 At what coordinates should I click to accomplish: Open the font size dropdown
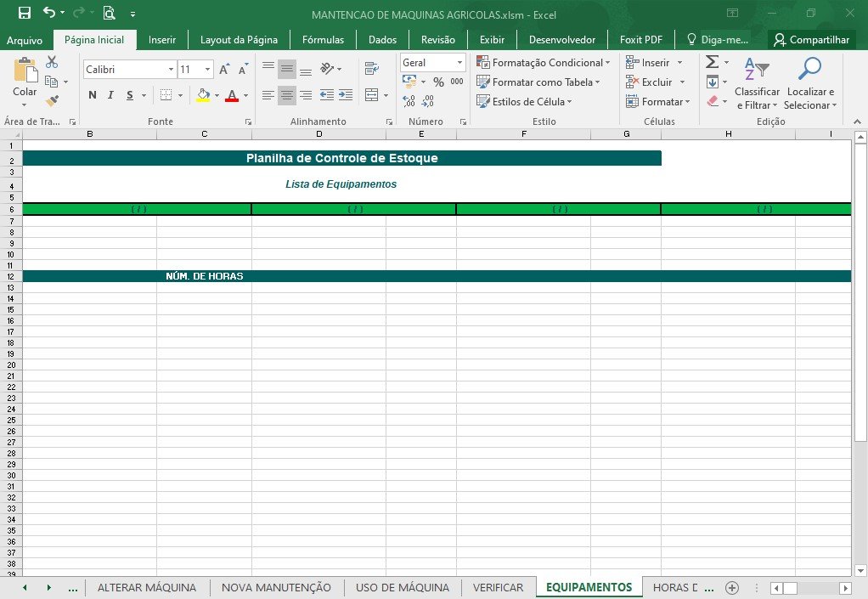[x=207, y=69]
